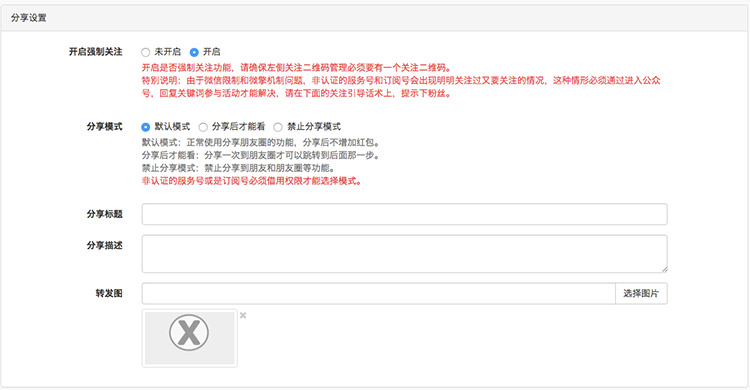Select the 未开启 radio option
750x390 pixels.
[x=146, y=52]
